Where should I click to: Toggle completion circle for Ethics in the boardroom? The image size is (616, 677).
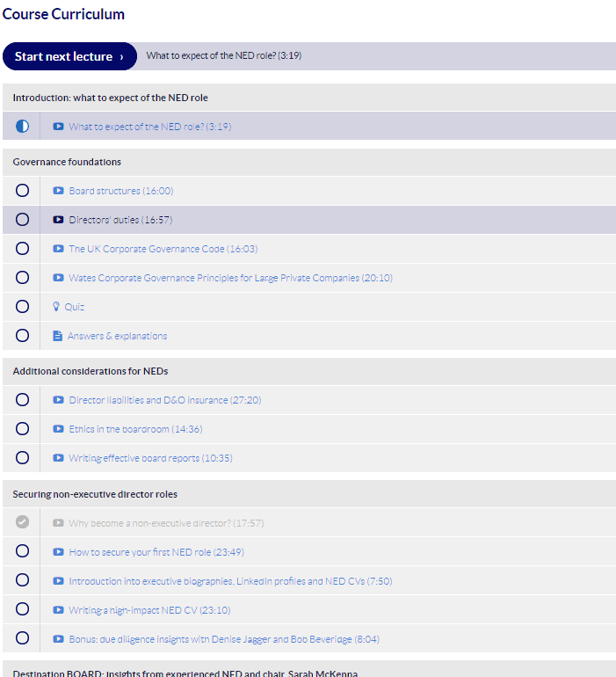point(23,428)
